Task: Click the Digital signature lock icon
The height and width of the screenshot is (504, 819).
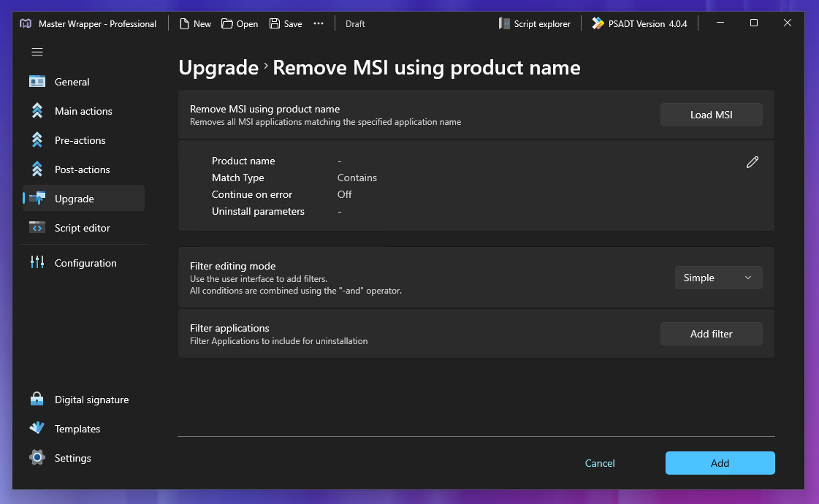Action: pos(37,399)
